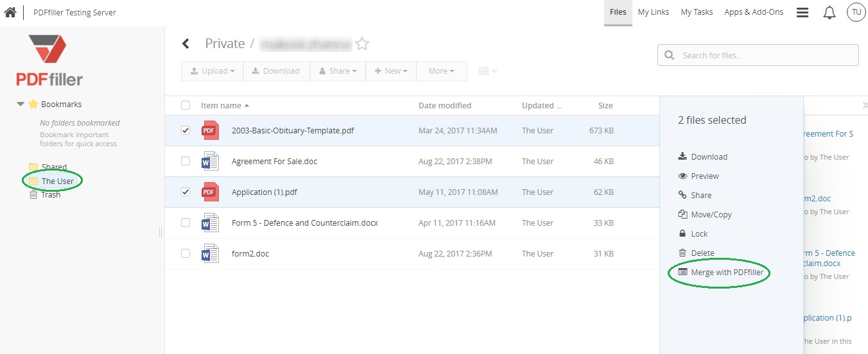868x354 pixels.
Task: Open Apps & Add-Ons tab
Action: pos(754,12)
